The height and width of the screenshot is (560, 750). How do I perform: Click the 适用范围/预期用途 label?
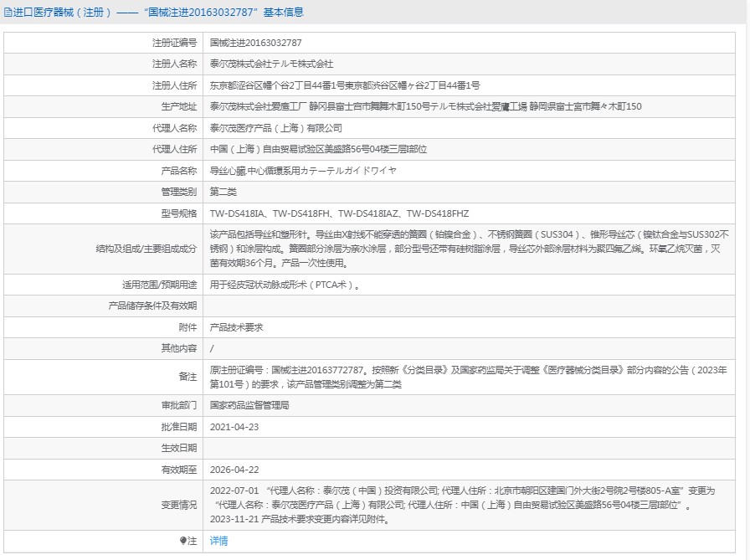(159, 285)
